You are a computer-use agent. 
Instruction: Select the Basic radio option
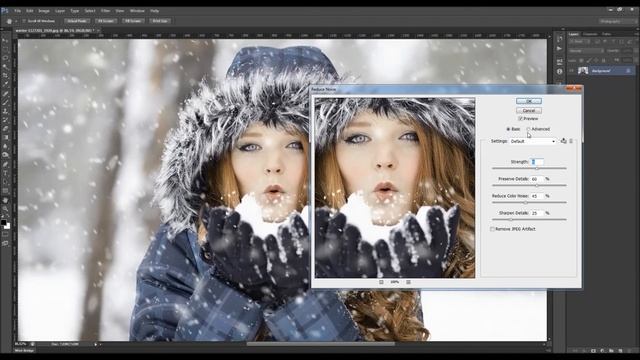click(508, 129)
